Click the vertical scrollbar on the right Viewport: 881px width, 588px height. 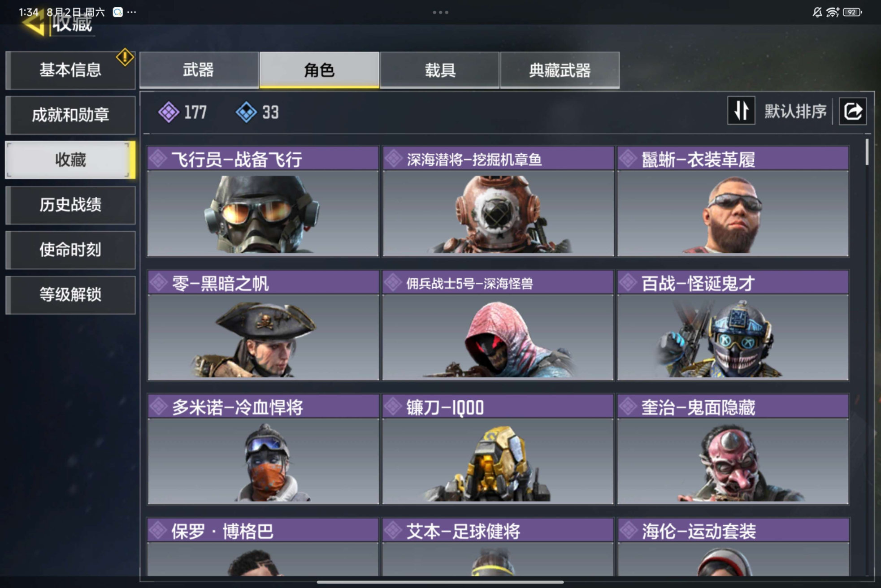[867, 152]
